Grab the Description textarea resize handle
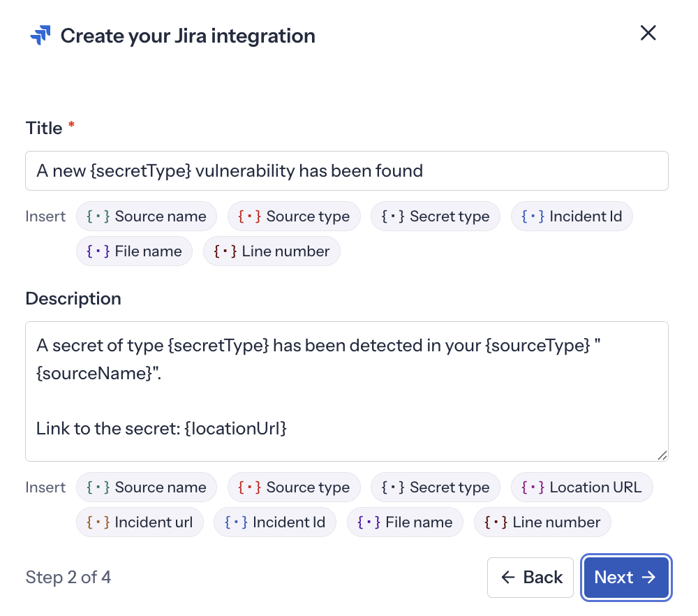This screenshot has height=616, width=698. pyautogui.click(x=662, y=455)
